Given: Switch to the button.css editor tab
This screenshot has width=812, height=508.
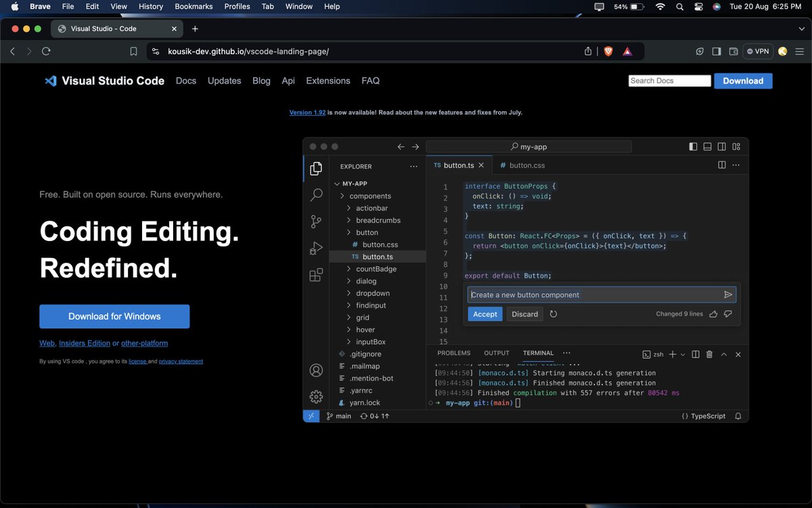Looking at the screenshot, I should pyautogui.click(x=522, y=165).
